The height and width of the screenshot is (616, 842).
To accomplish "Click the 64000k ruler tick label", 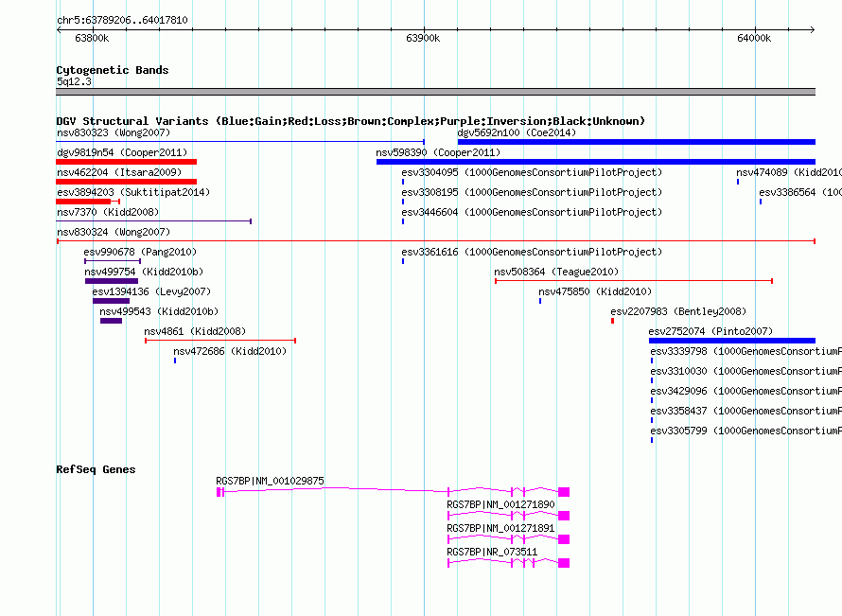I will click(754, 38).
